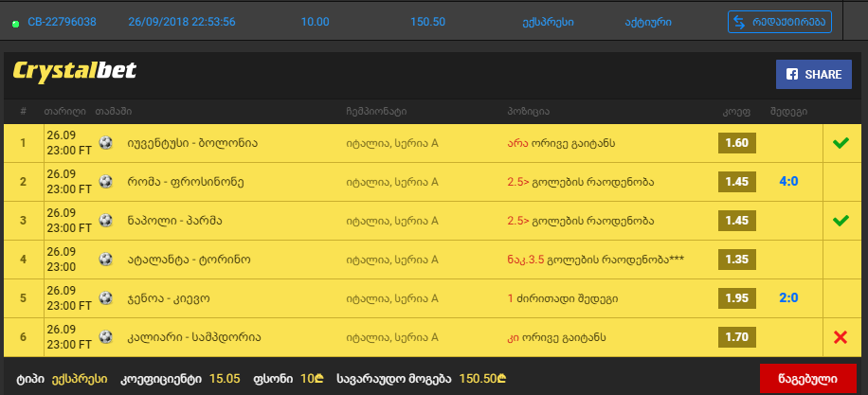The image size is (868, 395).
Task: Click soccer ball icon for კალიარი - სამპდორია
Action: [106, 337]
